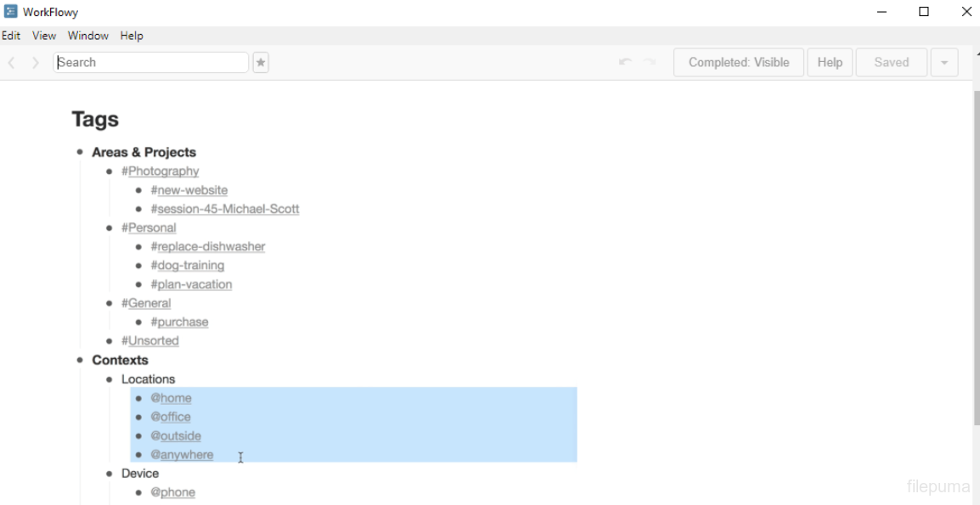Focus the Search input field
The width and height of the screenshot is (980, 505).
[x=151, y=63]
